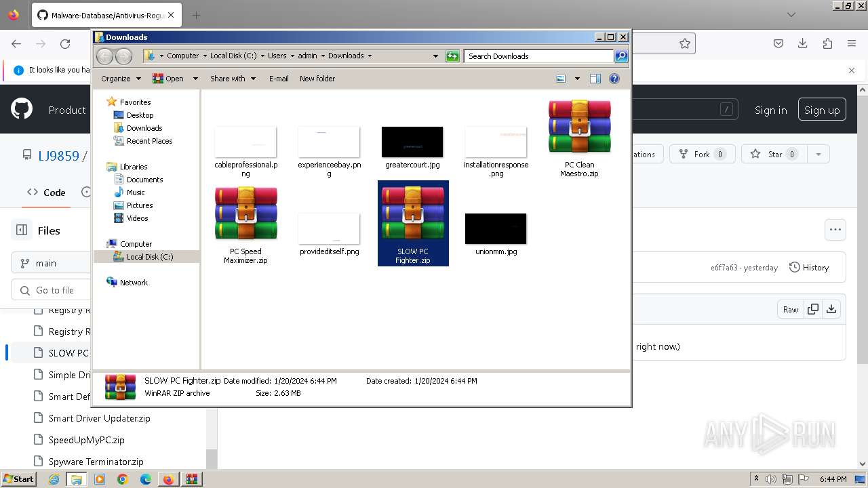
Task: Select PC Clean Maestro.zip archive icon
Action: point(579,127)
